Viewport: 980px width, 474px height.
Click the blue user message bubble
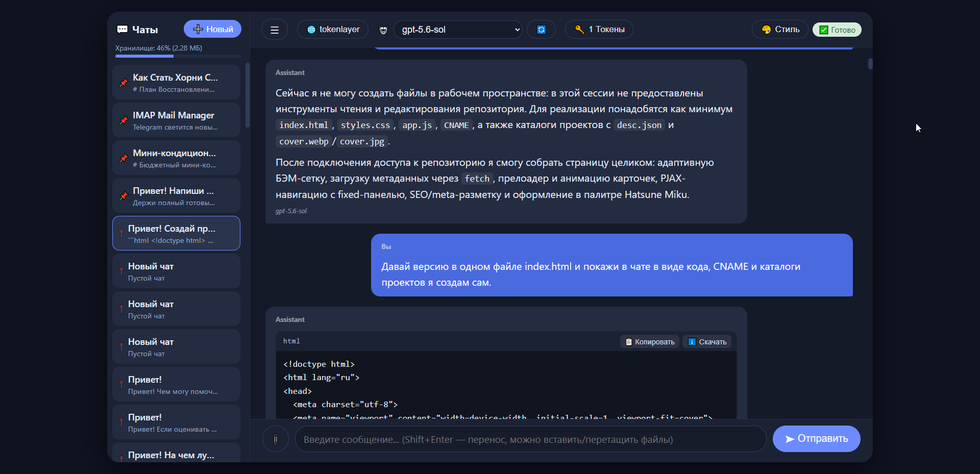pos(612,265)
